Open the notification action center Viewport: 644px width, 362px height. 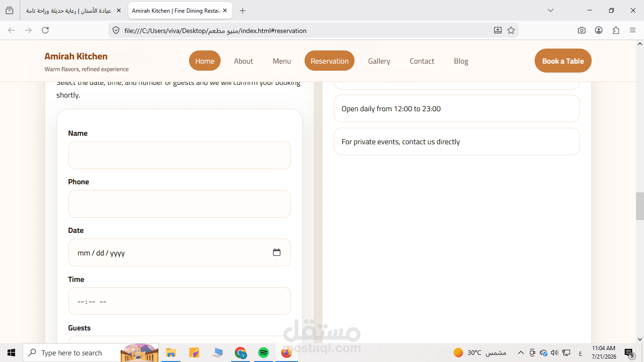[629, 353]
